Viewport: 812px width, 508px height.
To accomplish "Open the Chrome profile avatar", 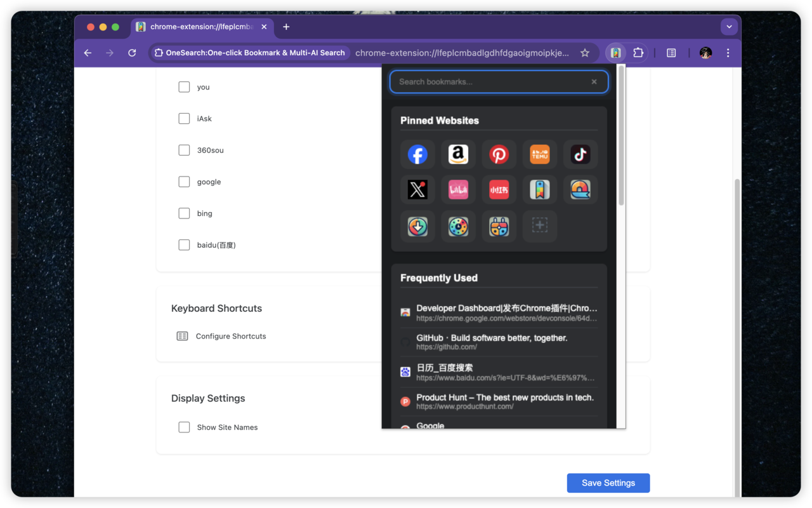I will 705,53.
